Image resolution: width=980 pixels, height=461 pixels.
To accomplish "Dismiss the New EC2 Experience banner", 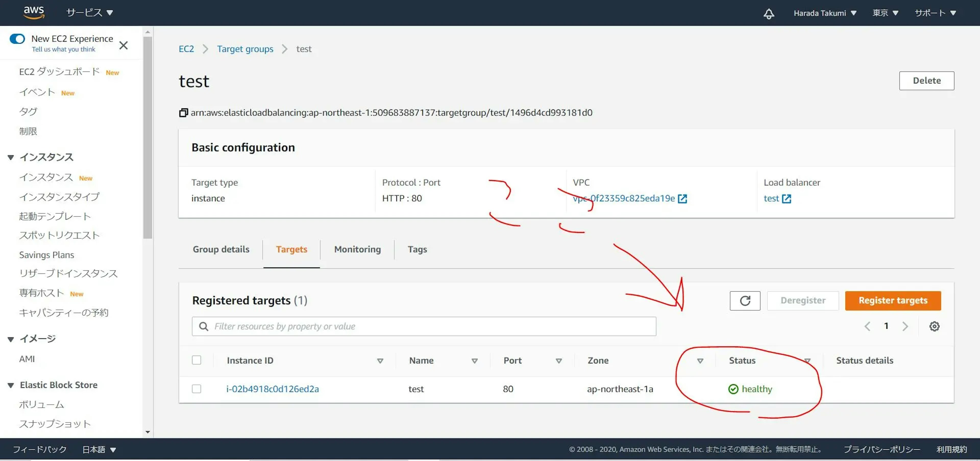I will [x=123, y=46].
